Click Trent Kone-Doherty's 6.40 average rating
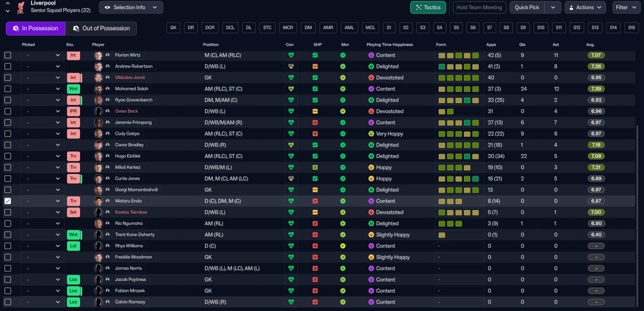 [x=596, y=235]
